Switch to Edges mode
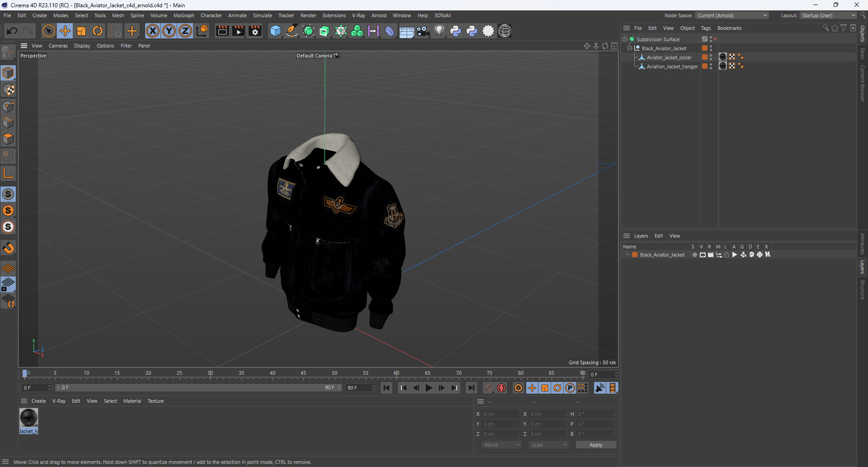The height and width of the screenshot is (467, 868). tap(8, 123)
